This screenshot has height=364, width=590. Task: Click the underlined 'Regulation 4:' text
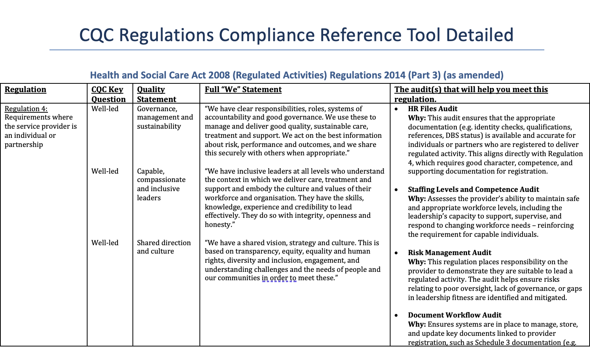(x=26, y=109)
